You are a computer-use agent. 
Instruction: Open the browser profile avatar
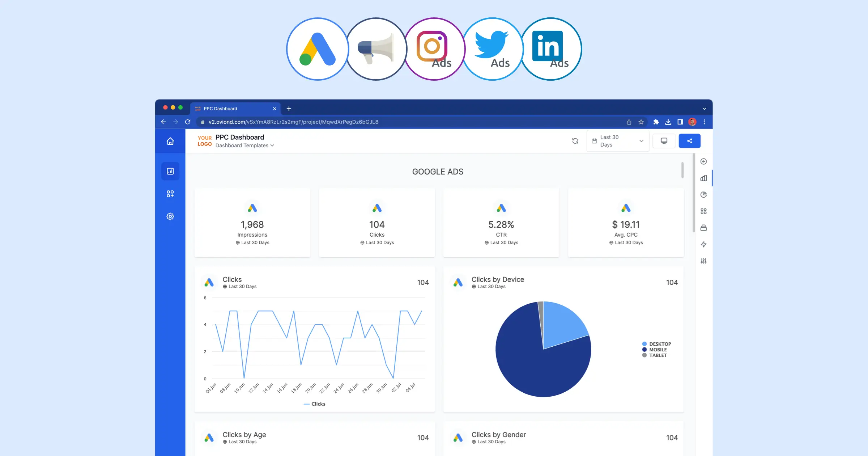(692, 122)
